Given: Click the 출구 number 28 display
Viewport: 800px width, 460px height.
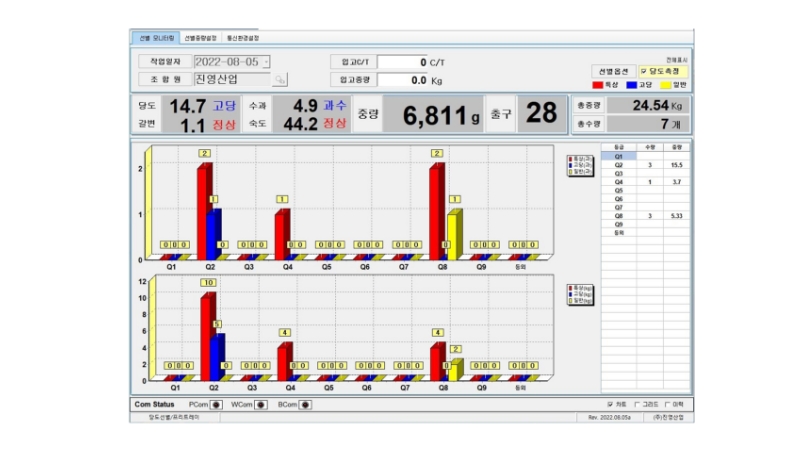Looking at the screenshot, I should pos(541,113).
